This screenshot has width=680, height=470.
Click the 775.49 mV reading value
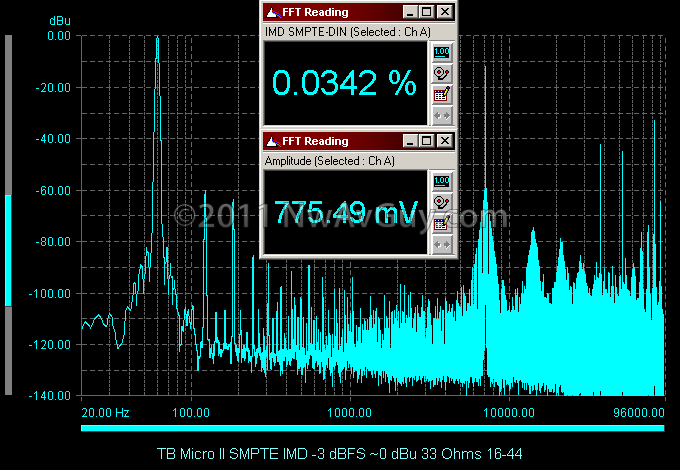point(346,212)
